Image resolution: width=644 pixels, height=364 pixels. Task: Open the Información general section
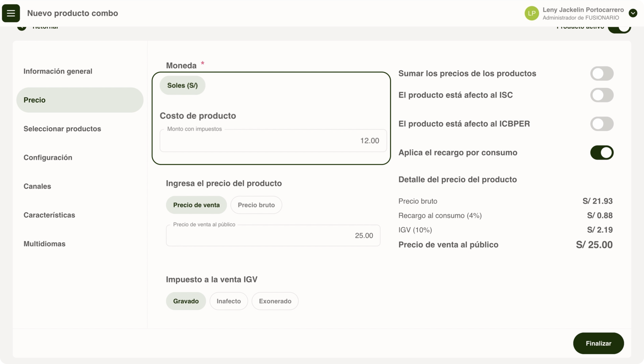pos(58,71)
